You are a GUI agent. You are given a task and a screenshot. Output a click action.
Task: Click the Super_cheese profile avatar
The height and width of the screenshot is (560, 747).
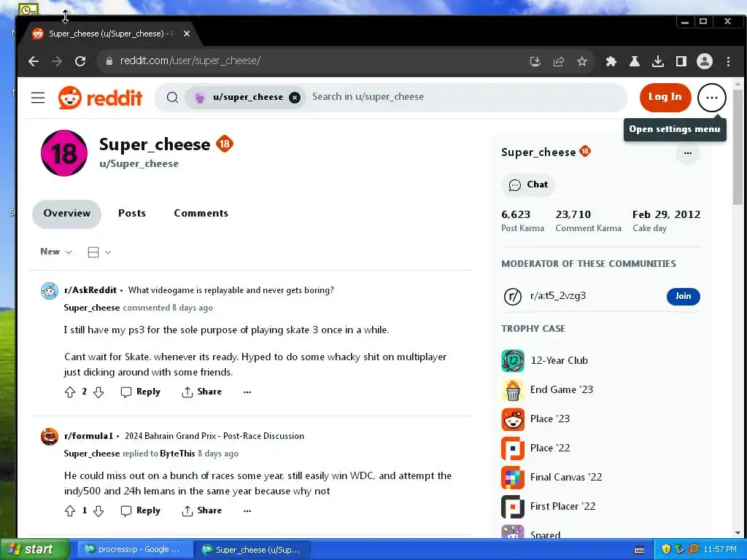point(64,153)
